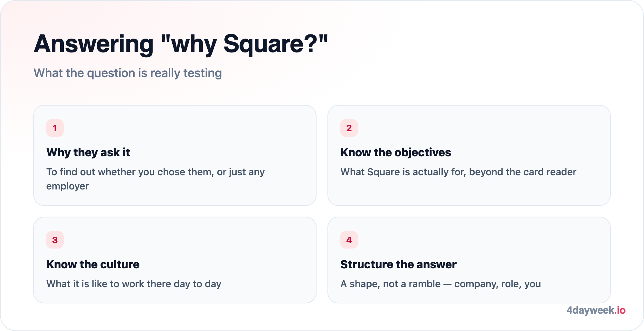Click the "beyond the card reader" description

pyautogui.click(x=459, y=172)
